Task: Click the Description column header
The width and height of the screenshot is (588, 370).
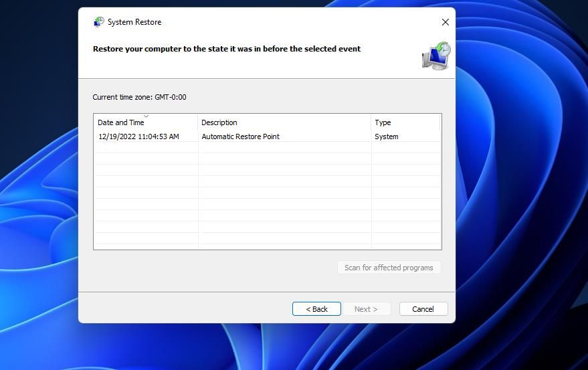Action: pyautogui.click(x=284, y=122)
